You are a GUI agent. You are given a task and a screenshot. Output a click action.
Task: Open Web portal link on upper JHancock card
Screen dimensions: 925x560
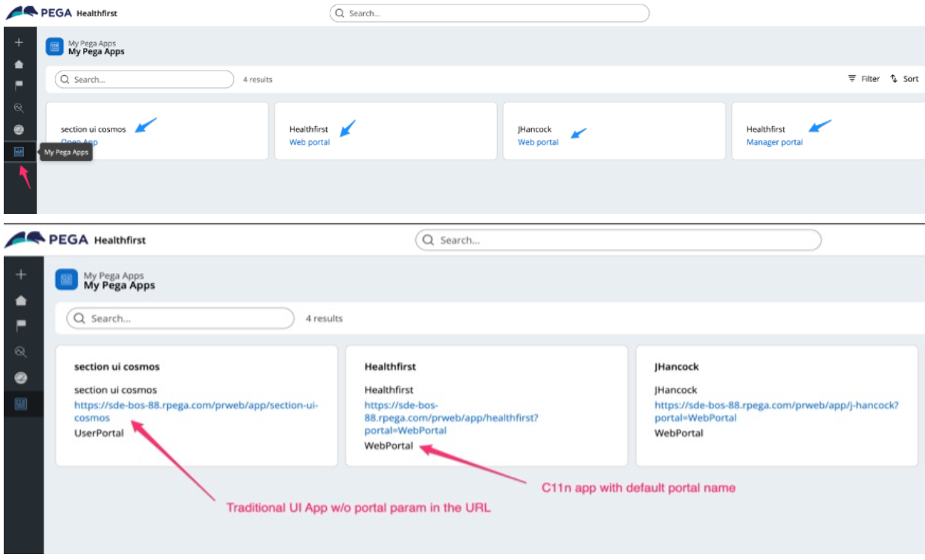(x=538, y=142)
